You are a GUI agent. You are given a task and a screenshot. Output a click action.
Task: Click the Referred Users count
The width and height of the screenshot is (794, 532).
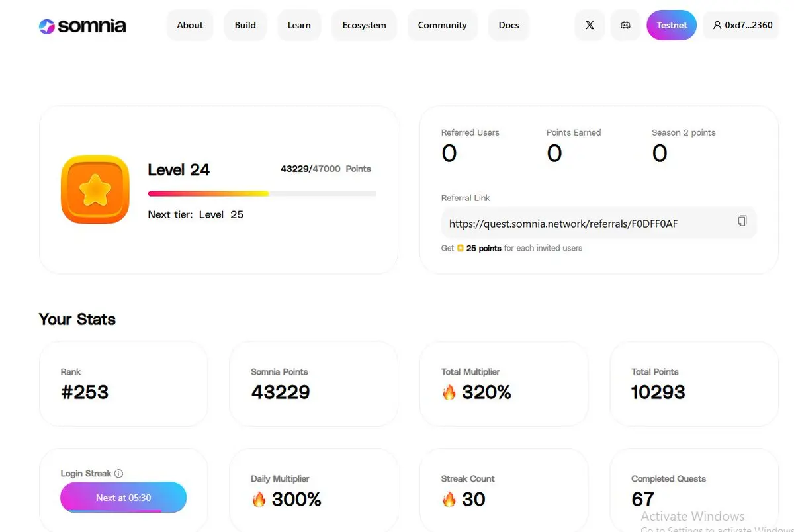point(449,154)
